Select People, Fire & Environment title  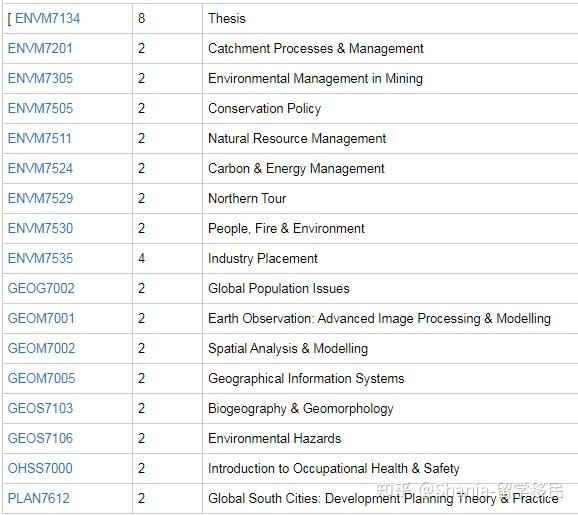tap(286, 228)
